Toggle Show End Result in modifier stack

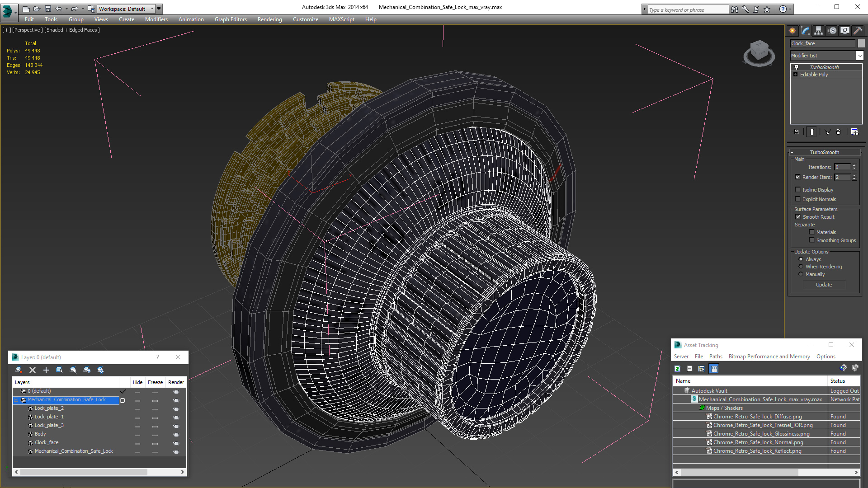point(812,132)
